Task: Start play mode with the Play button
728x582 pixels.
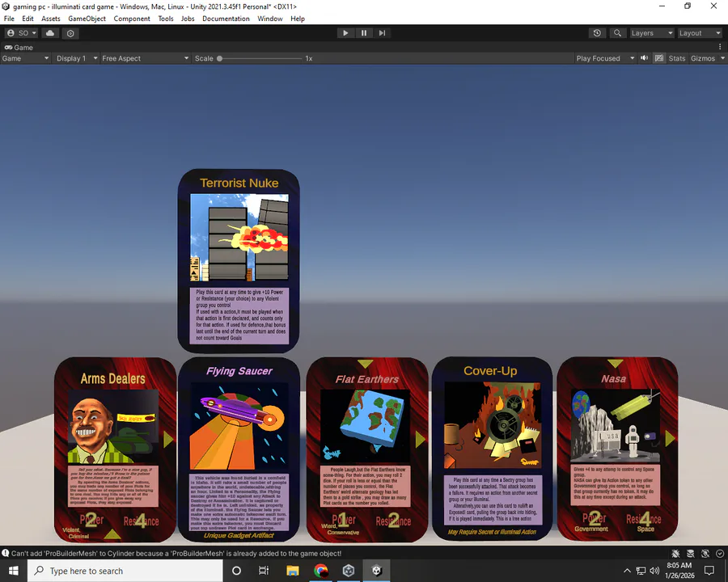Action: point(345,33)
